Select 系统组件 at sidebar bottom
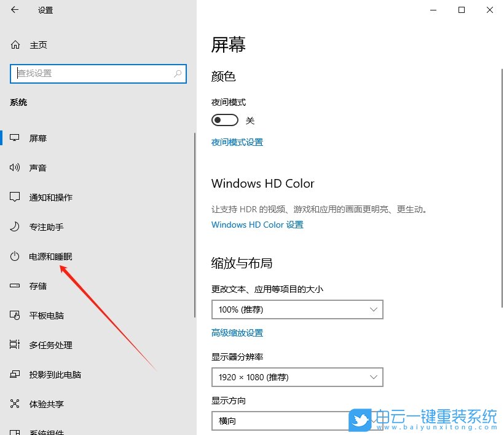 (x=46, y=431)
